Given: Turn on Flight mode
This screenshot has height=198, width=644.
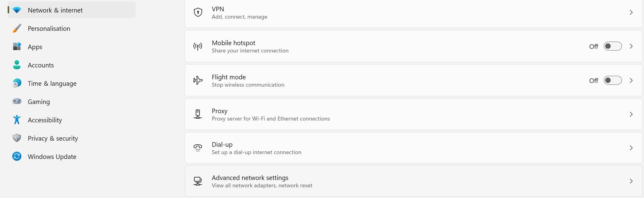Looking at the screenshot, I should pos(612,80).
